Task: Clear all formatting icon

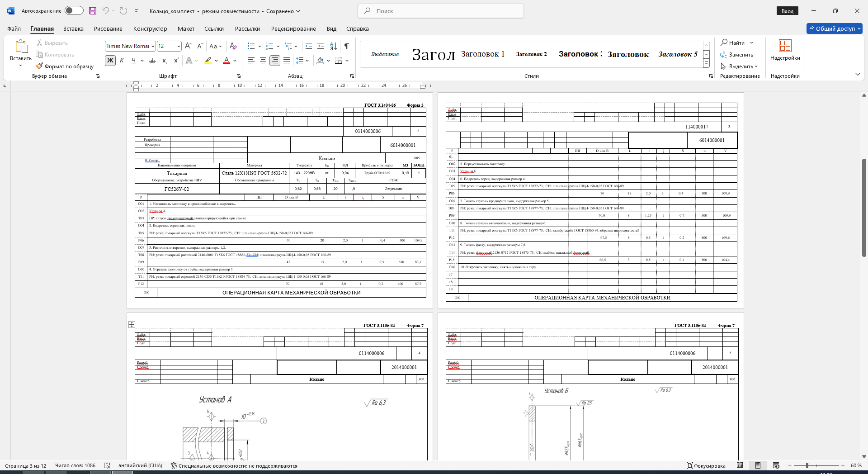Action: tap(233, 46)
